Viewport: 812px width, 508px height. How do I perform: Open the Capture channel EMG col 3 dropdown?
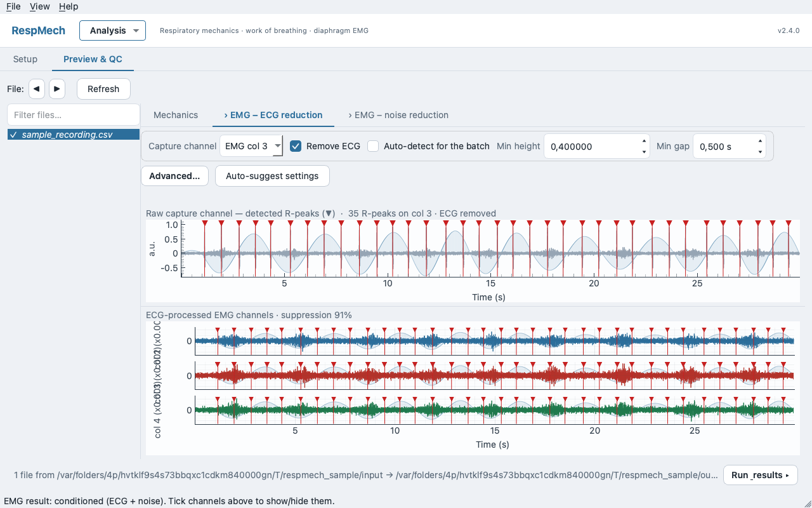pos(251,146)
